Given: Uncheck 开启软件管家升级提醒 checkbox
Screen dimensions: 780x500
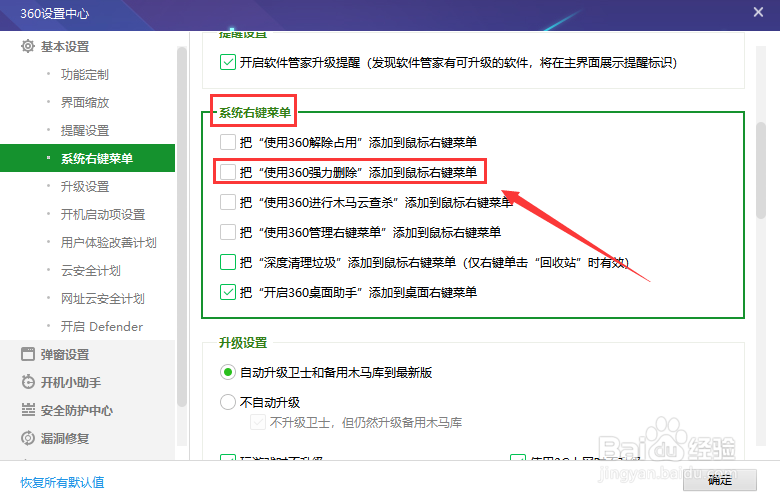Looking at the screenshot, I should [228, 62].
